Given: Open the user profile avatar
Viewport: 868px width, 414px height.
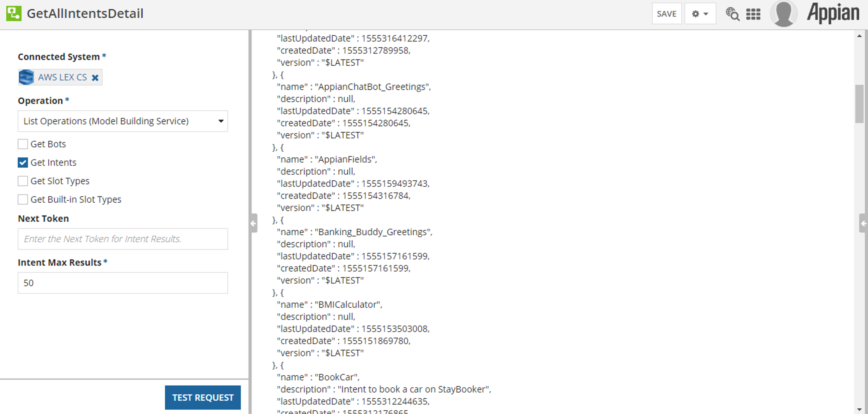Looking at the screenshot, I should 784,14.
